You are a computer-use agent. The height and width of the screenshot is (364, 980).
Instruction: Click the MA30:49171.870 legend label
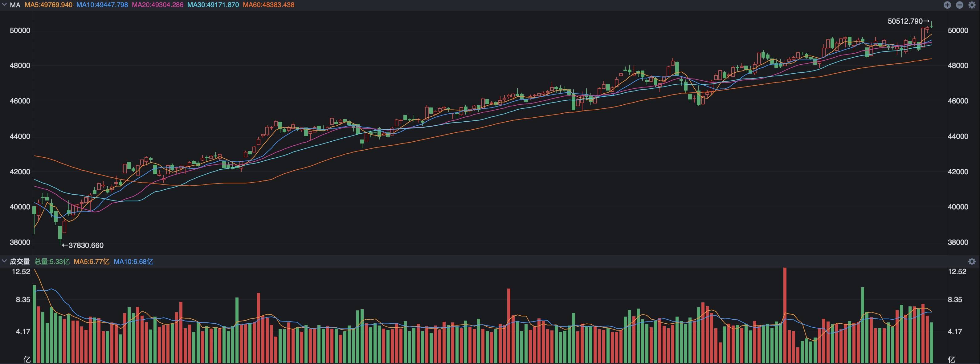coord(213,5)
